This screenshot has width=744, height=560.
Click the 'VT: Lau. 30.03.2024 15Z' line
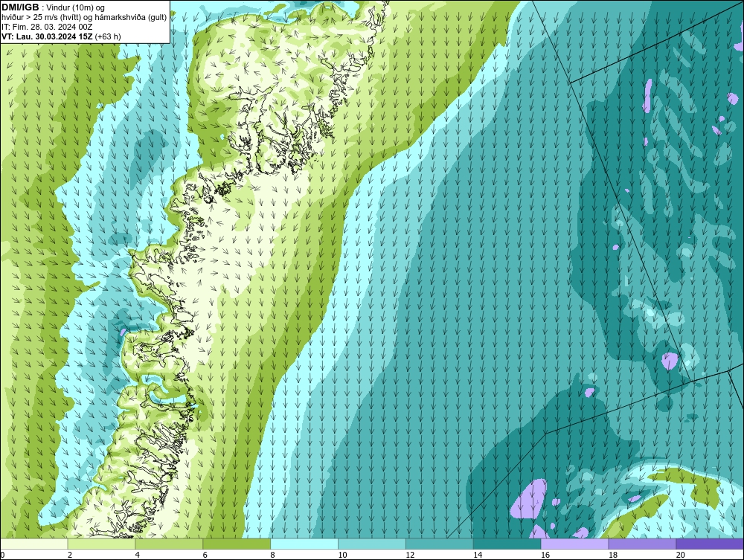[x=48, y=36]
